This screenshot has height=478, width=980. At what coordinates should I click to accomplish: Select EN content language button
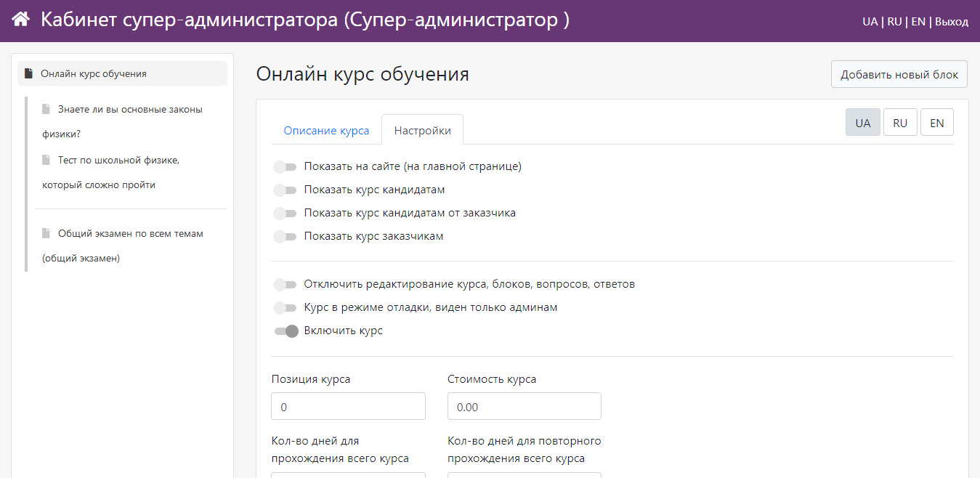(936, 123)
